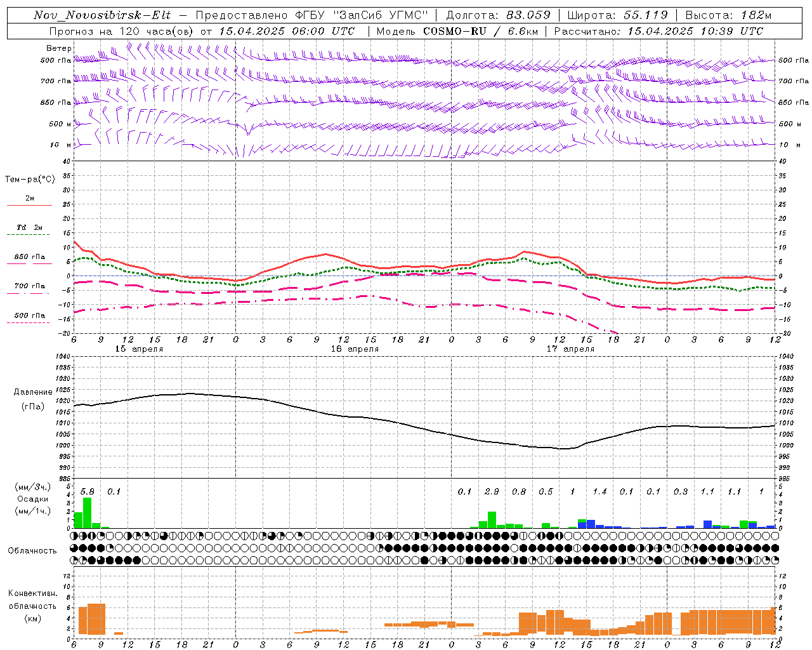Click the elevation text "Высота: 182м"

pyautogui.click(x=728, y=15)
